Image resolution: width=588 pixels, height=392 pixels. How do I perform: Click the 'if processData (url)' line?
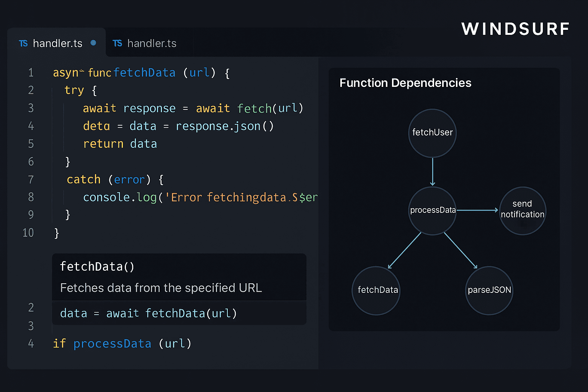(122, 344)
